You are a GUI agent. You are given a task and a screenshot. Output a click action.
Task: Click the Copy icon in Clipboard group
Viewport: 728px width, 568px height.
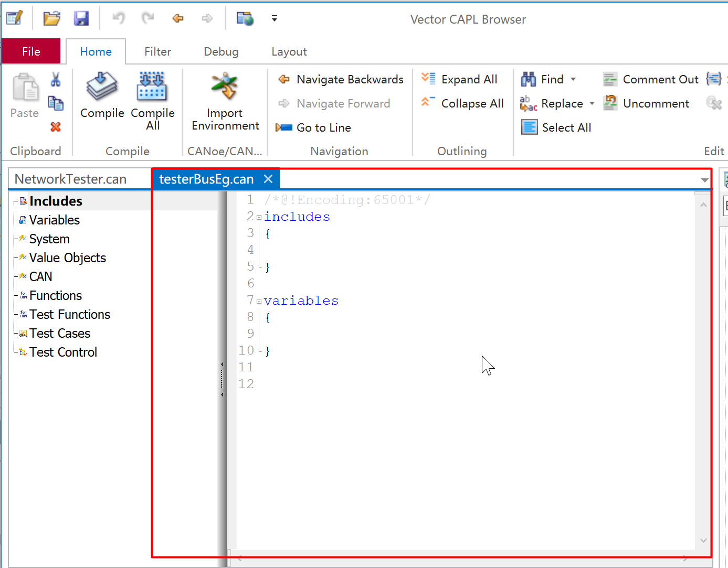[x=56, y=103]
